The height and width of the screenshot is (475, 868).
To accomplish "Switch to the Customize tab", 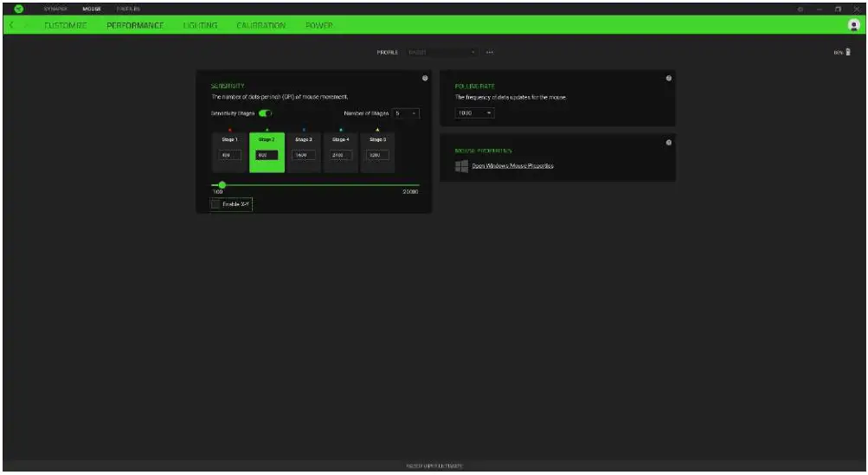I will [x=65, y=25].
